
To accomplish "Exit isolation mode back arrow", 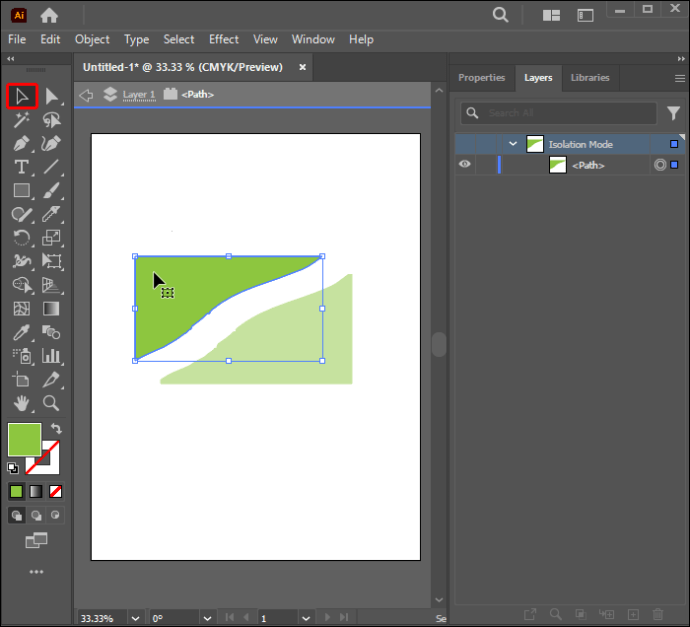I will coord(86,95).
